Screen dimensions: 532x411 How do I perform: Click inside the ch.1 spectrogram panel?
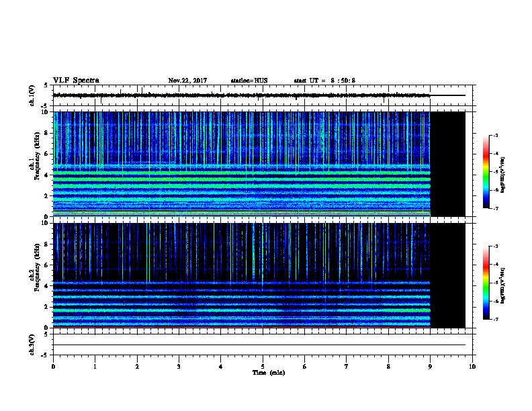point(242,164)
